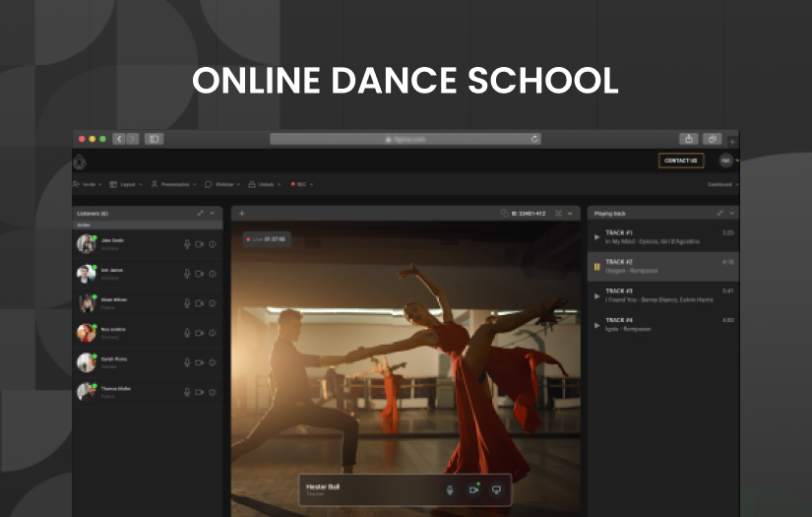The width and height of the screenshot is (812, 517).
Task: Go forward in the browser
Action: point(133,139)
